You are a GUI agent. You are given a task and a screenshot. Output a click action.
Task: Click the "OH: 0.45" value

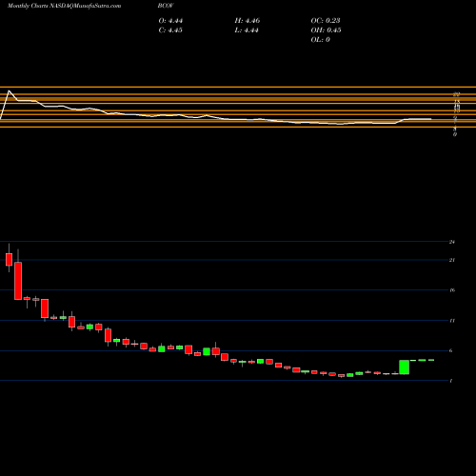[326, 30]
